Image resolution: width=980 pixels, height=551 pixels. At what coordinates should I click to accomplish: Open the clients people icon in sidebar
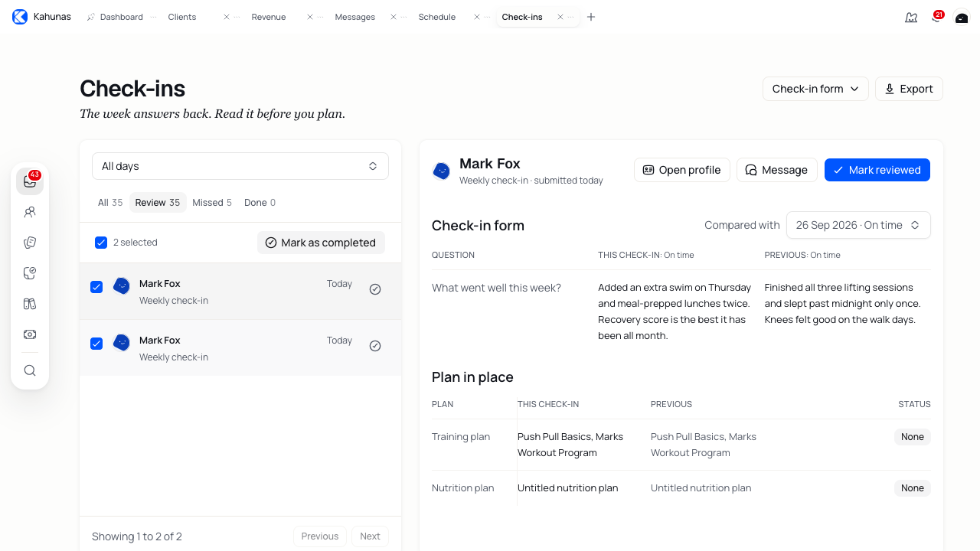pos(30,212)
